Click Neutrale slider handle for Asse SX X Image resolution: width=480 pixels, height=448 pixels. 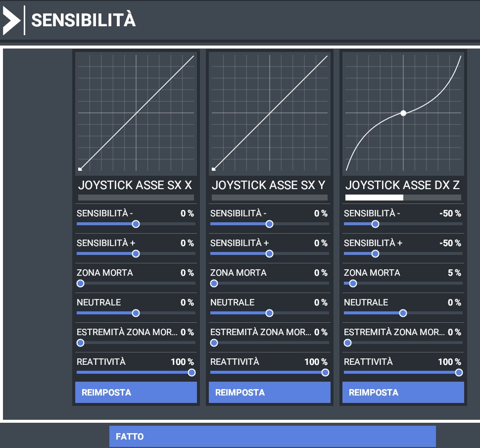pyautogui.click(x=136, y=313)
